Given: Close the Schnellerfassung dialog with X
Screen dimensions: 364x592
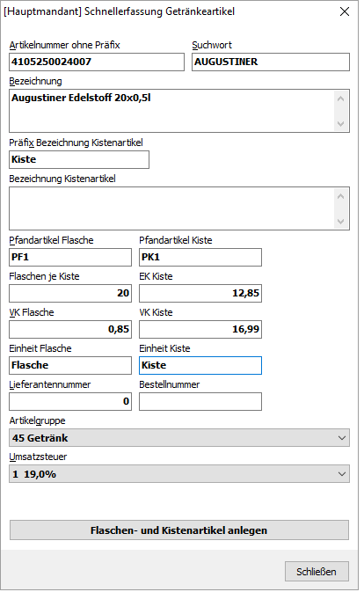Looking at the screenshot, I should [345, 11].
